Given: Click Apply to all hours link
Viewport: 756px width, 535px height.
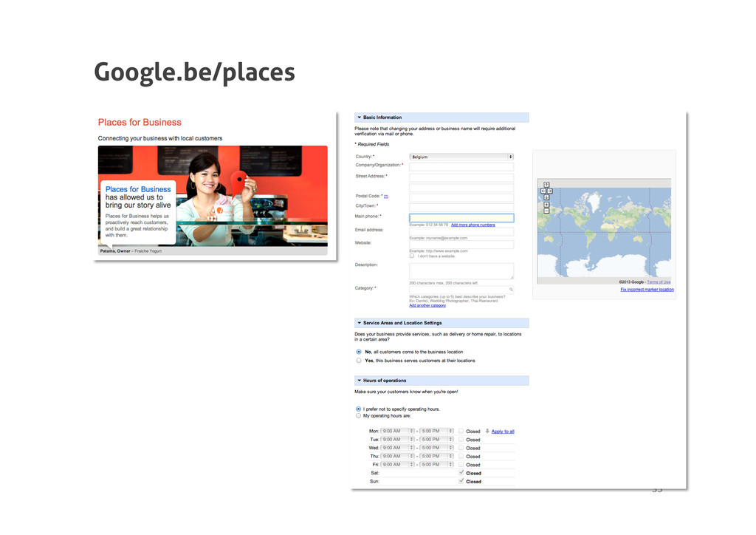Looking at the screenshot, I should 503,432.
